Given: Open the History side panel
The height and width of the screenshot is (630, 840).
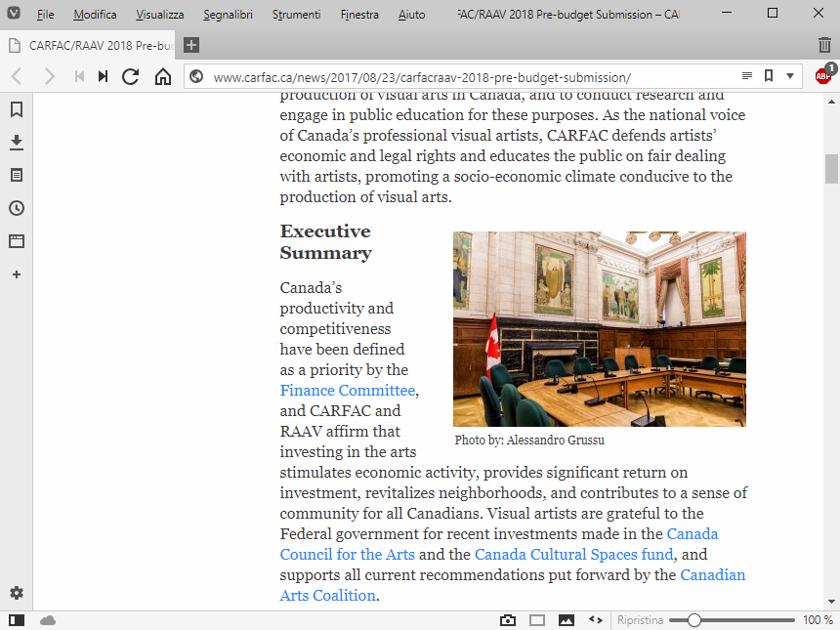Looking at the screenshot, I should 17,208.
